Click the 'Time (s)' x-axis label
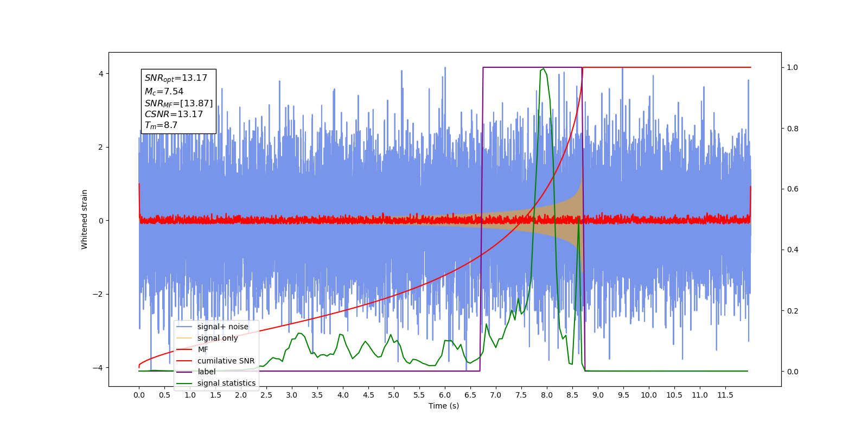868x434 pixels. [444, 406]
